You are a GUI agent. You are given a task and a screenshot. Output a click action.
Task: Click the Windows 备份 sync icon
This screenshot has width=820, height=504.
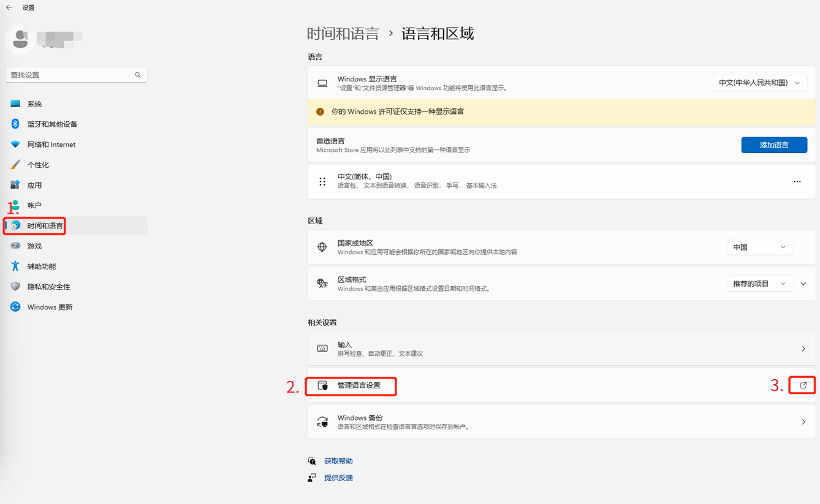pos(322,422)
